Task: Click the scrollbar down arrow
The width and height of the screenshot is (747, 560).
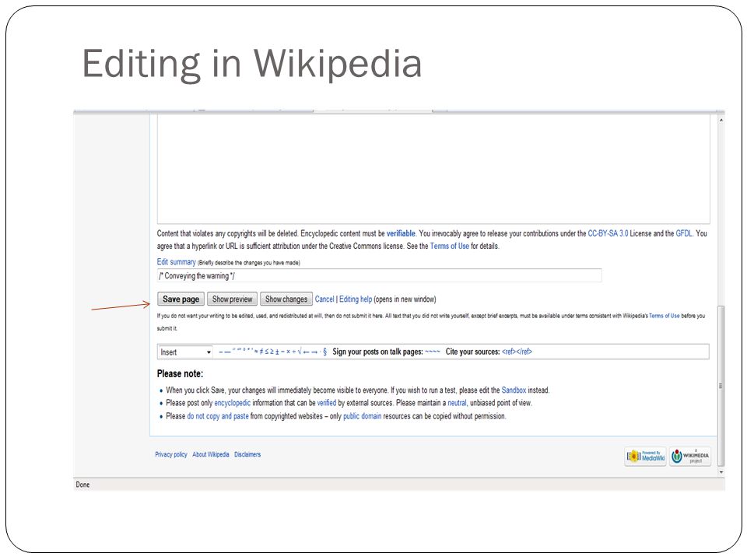Action: (721, 472)
